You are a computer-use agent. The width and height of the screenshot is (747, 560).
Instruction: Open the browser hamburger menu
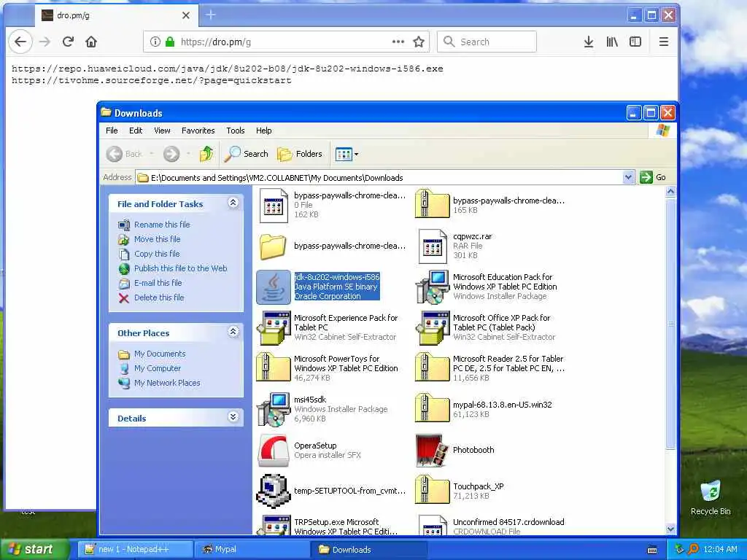point(663,42)
